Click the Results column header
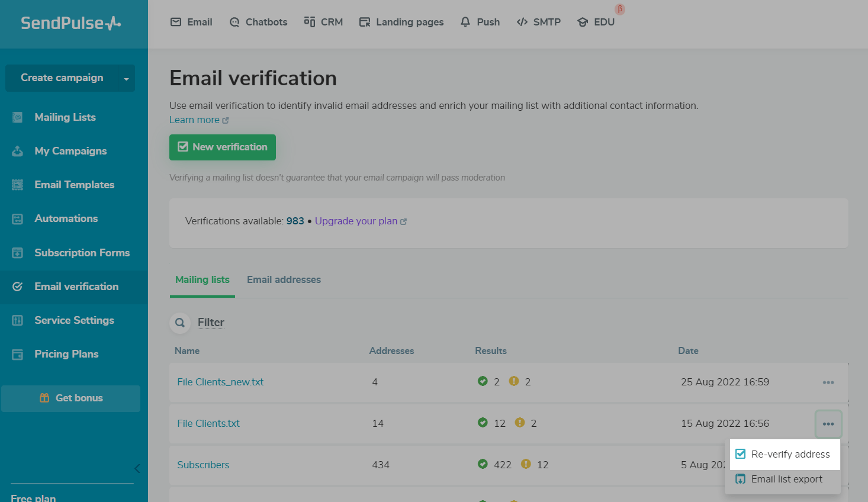This screenshot has width=868, height=502. (491, 350)
